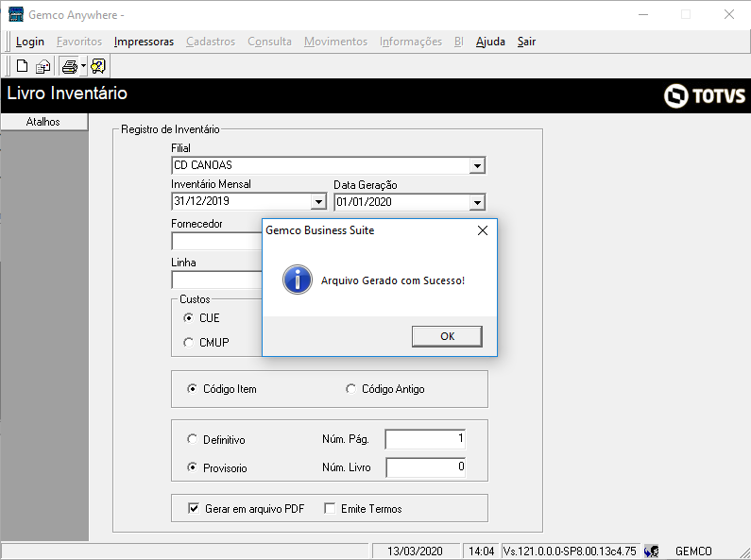This screenshot has height=560, width=751.
Task: Click the status bar date 13/03/2020
Action: pos(416,552)
